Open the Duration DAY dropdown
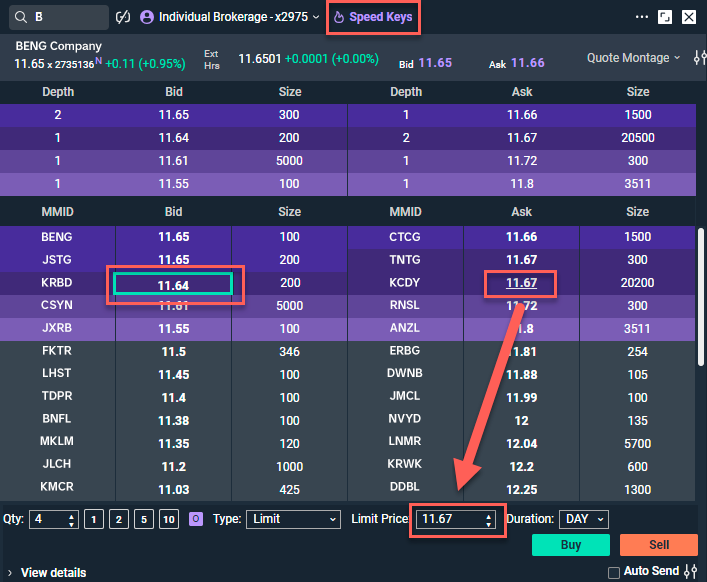 584,519
